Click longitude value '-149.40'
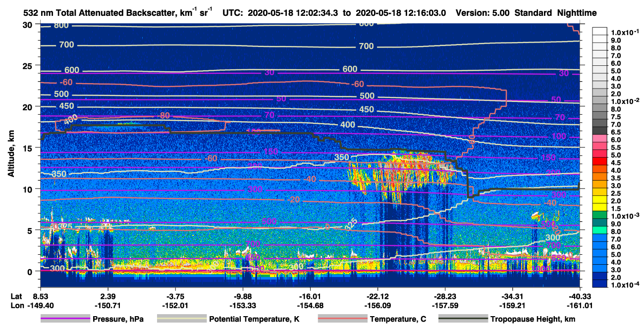 click(40, 305)
